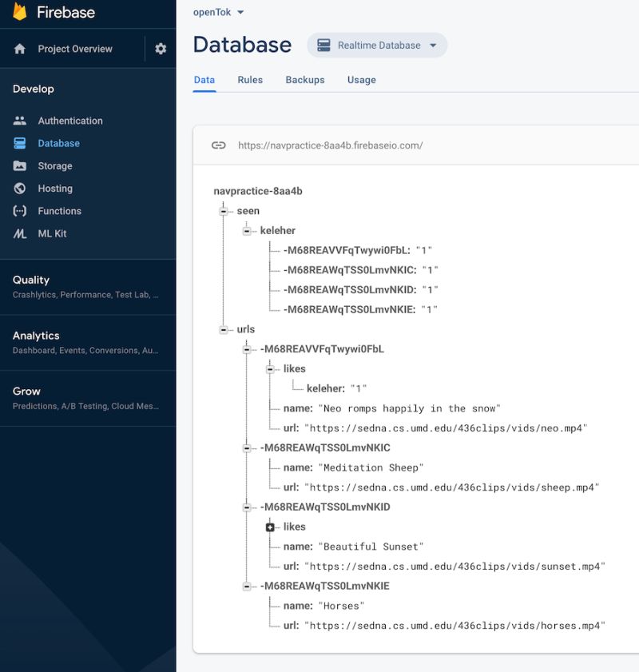The image size is (639, 672).
Task: Click the sunset.mp4 url value
Action: point(454,567)
